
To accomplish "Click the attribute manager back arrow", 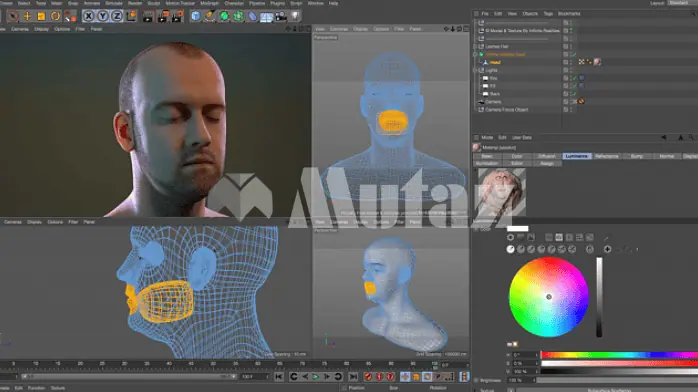I will tap(663, 137).
